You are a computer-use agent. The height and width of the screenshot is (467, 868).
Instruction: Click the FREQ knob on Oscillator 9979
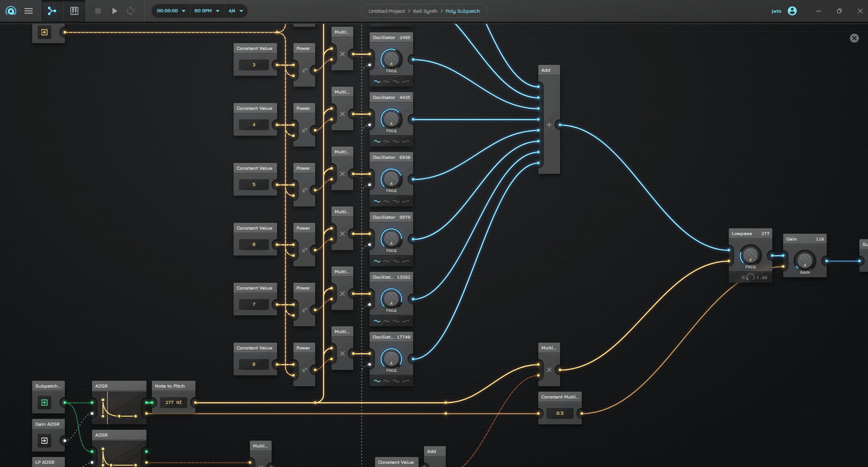[391, 239]
